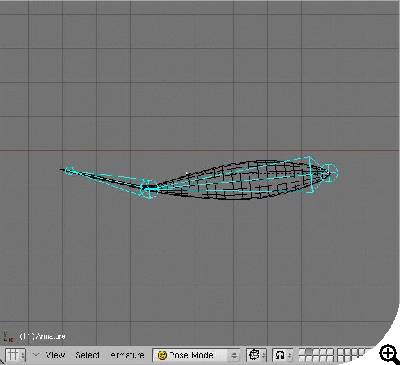
Task: Click the Pose Mode face icon
Action: point(162,355)
